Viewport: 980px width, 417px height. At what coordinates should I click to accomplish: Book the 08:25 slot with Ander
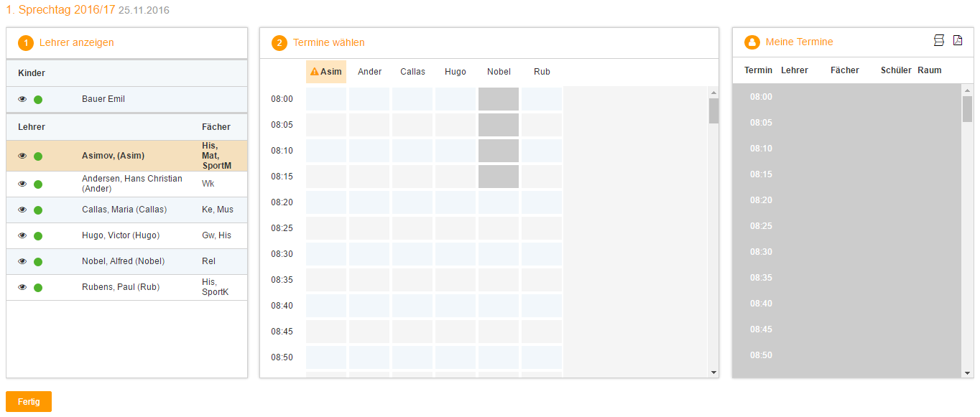369,228
